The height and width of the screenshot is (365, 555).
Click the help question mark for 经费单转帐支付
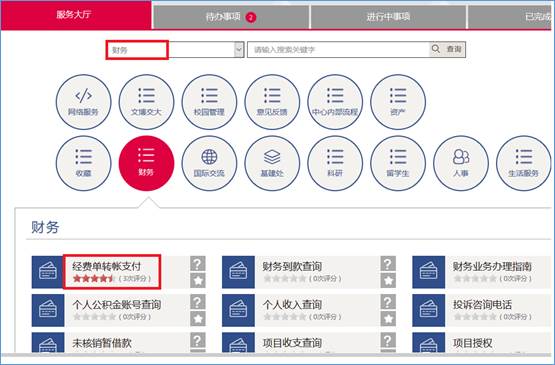coord(198,264)
